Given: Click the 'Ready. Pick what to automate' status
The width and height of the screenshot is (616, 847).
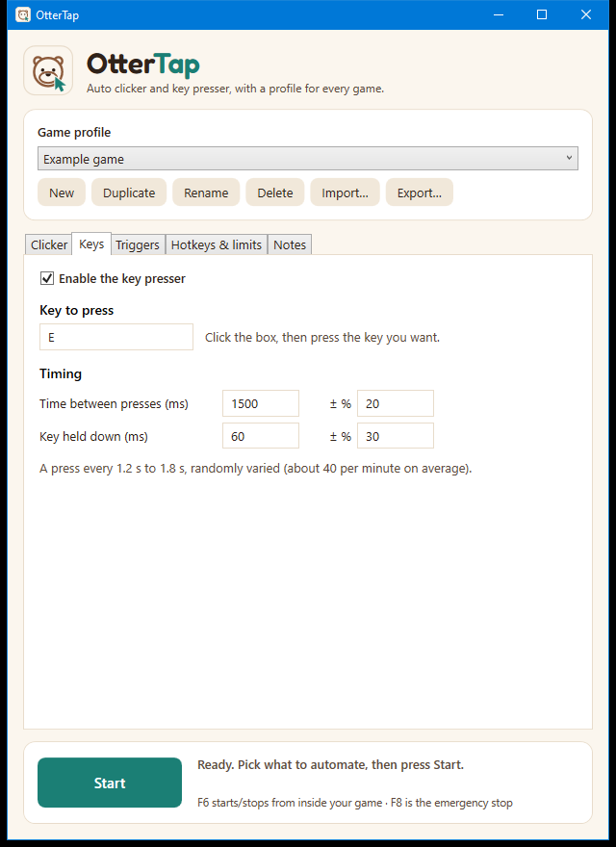Looking at the screenshot, I should pyautogui.click(x=331, y=765).
